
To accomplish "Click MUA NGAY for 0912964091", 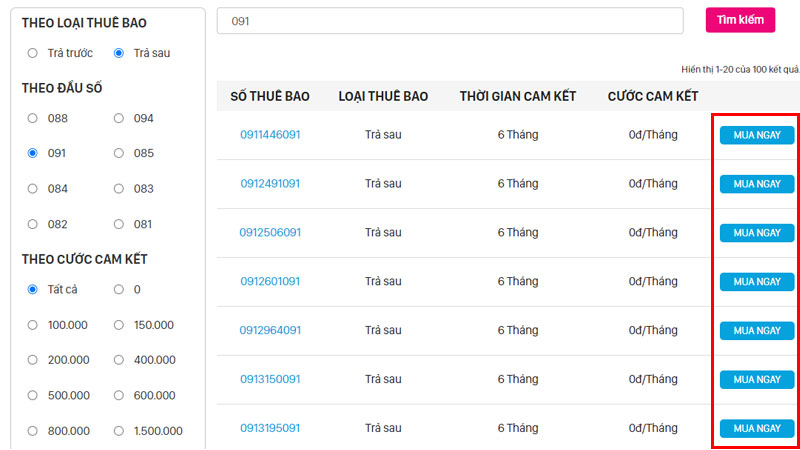I will click(756, 331).
